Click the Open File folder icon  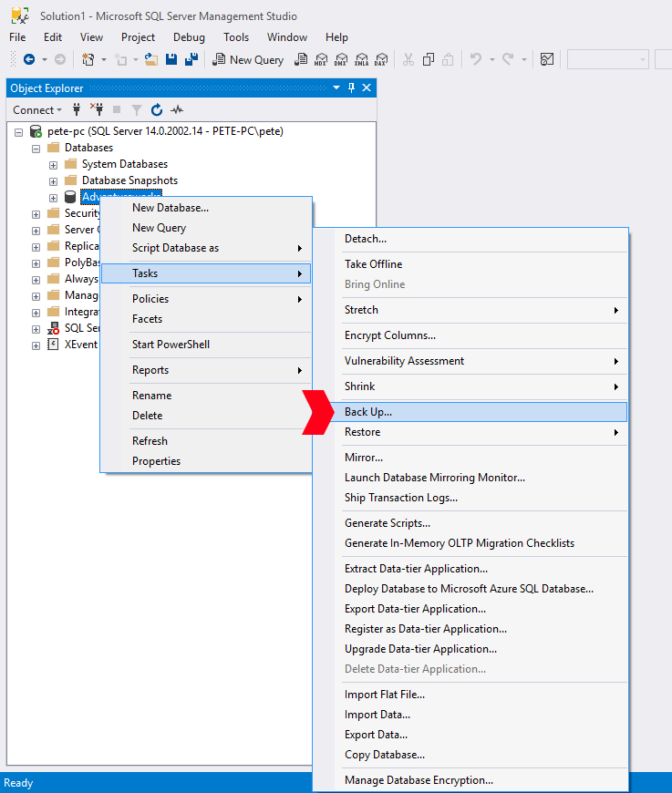coord(150,59)
